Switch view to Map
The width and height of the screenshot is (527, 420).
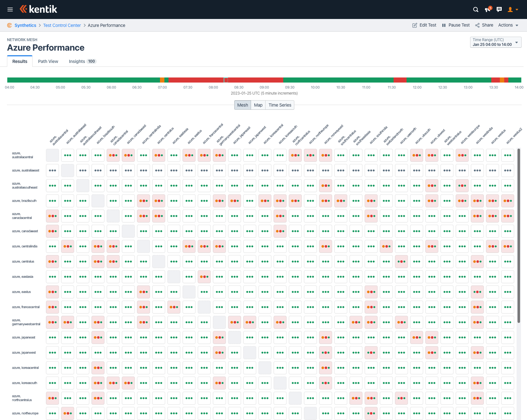(x=258, y=105)
